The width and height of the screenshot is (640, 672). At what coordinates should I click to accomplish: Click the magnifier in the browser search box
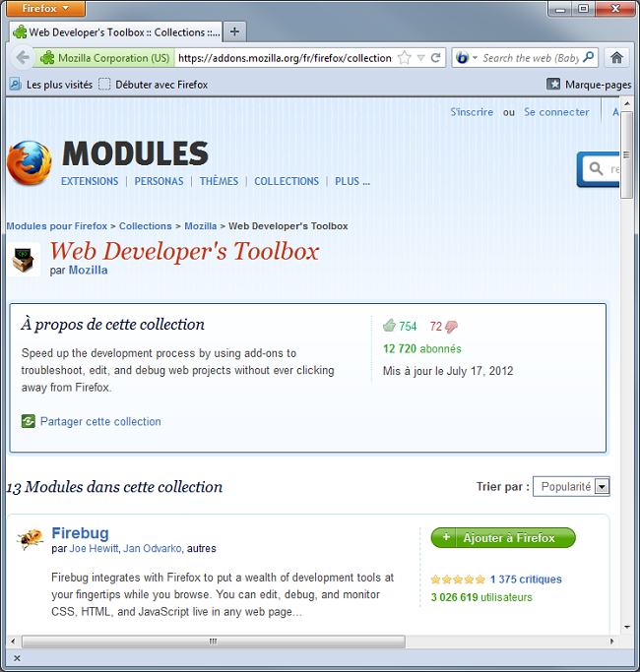point(589,57)
